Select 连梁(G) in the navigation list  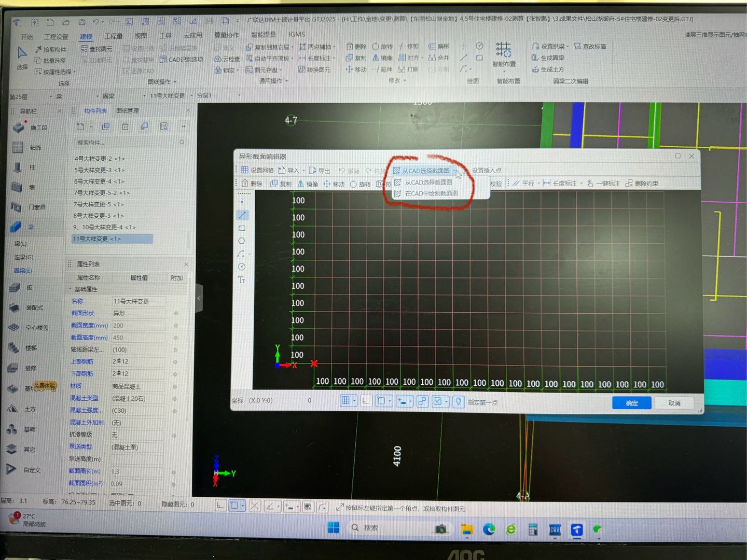point(23,257)
